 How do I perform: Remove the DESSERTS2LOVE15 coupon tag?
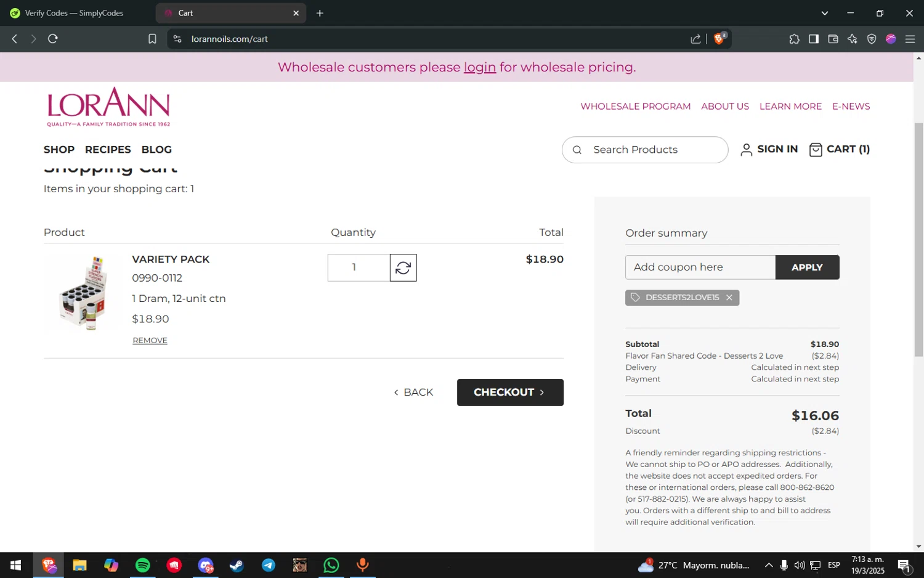(x=729, y=298)
